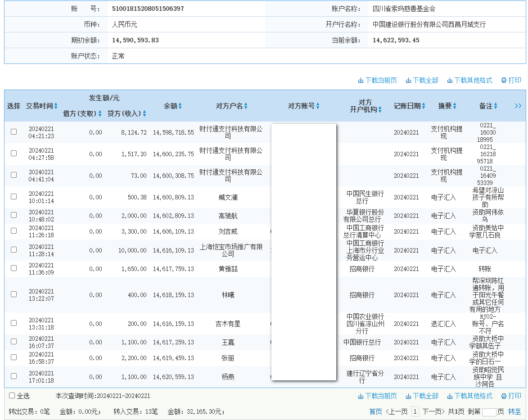Tick checkbox for 杨燕 transaction

coord(14,376)
